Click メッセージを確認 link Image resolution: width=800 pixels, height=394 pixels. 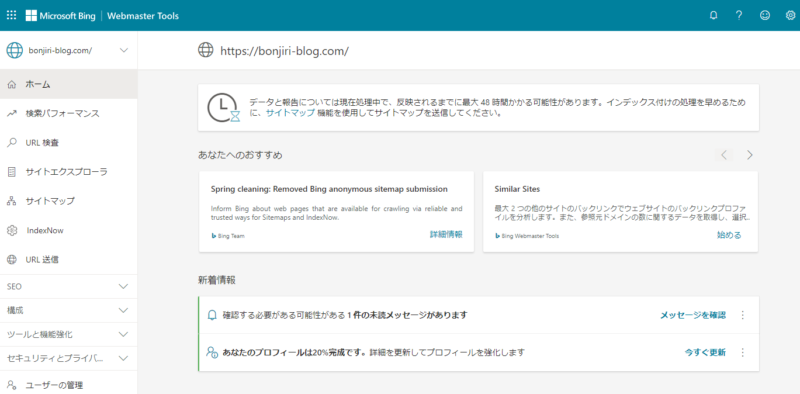click(693, 315)
